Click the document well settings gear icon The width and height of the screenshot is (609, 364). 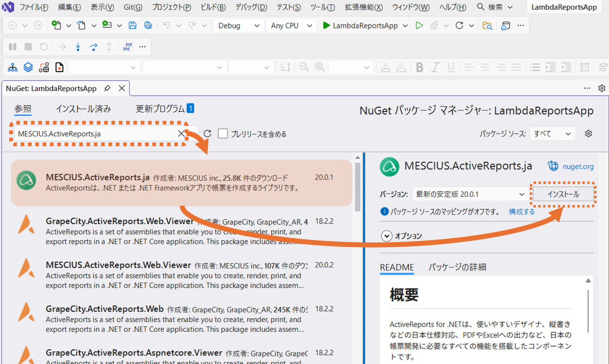click(x=601, y=88)
